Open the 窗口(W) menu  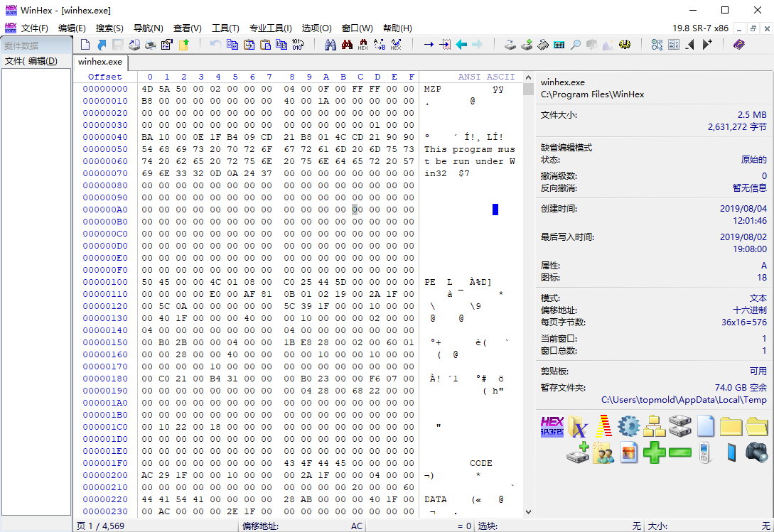[x=358, y=28]
